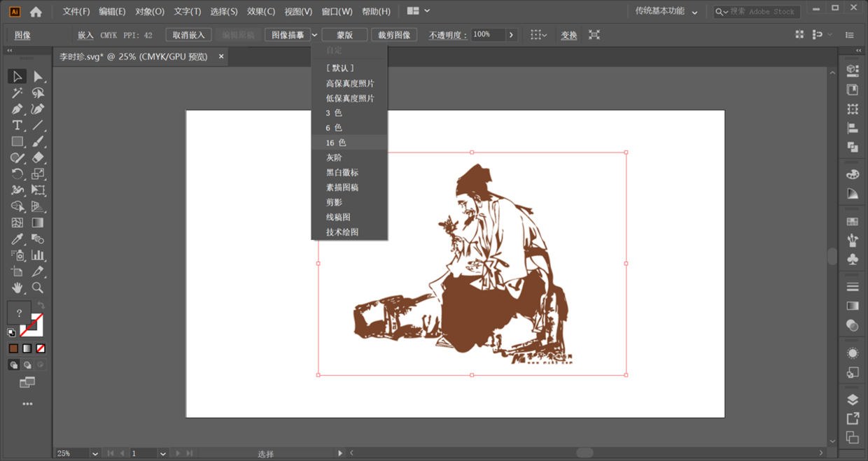Select the Pen tool

17,109
